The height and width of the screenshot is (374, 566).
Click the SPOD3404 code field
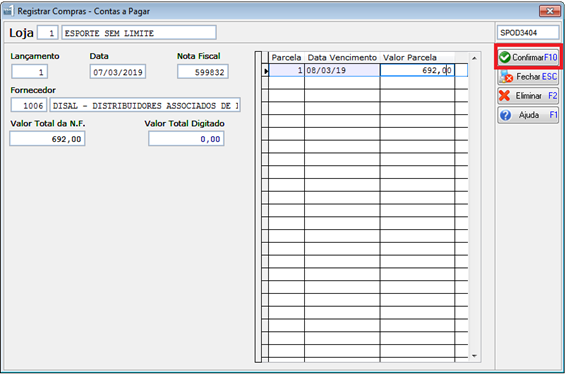coord(528,33)
